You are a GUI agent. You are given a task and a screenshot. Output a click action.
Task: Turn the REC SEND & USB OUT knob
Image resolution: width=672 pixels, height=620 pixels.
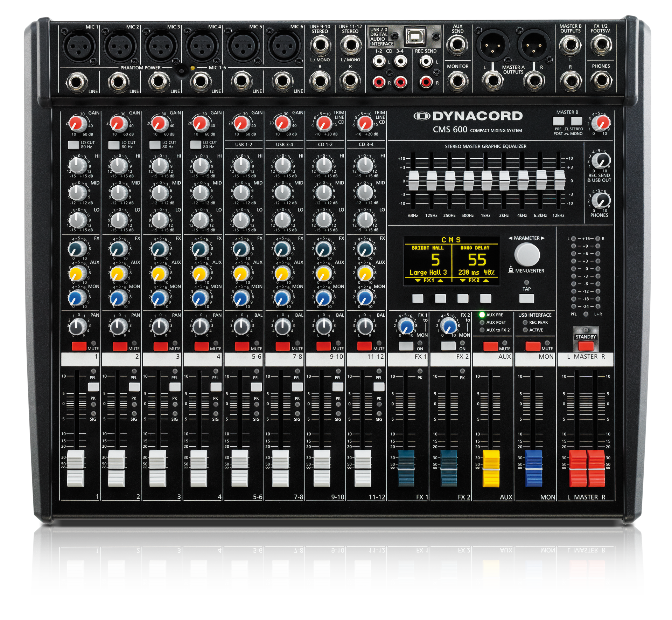point(602,161)
